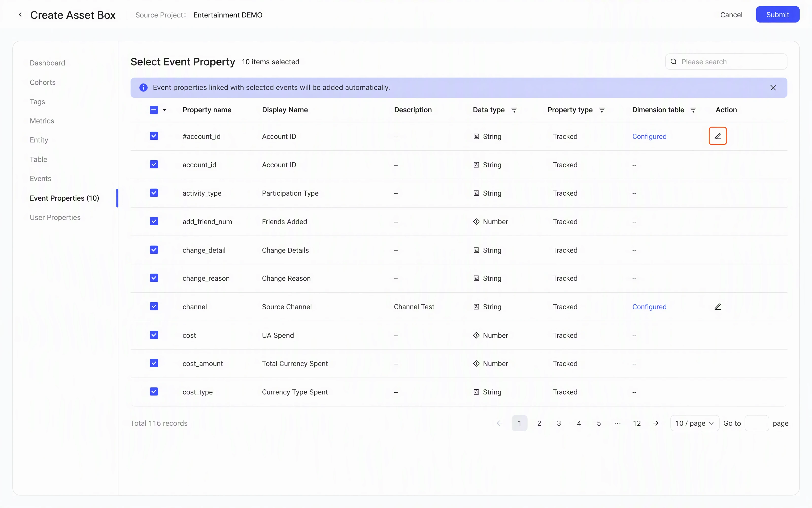Go to next page arrow

(656, 423)
